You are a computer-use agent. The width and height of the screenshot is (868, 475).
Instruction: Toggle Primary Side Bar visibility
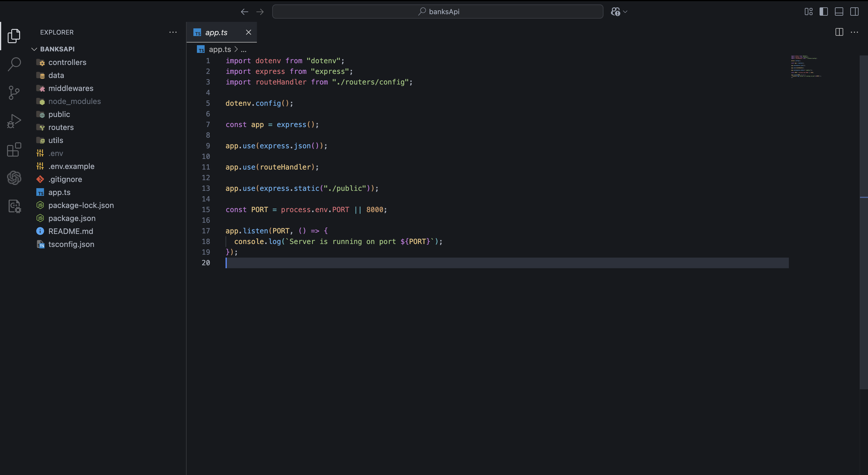tap(823, 12)
